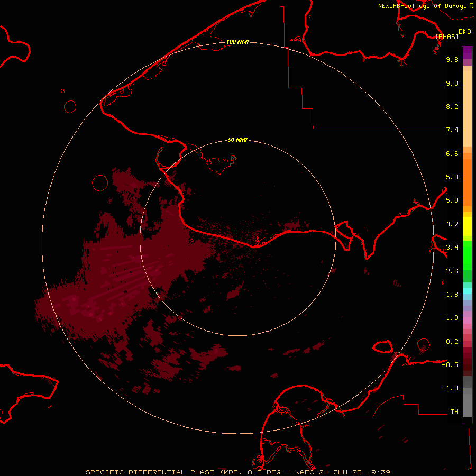Screen dimensions: 476x476
Task: Click the 8.2 scale value
Action: [452, 106]
